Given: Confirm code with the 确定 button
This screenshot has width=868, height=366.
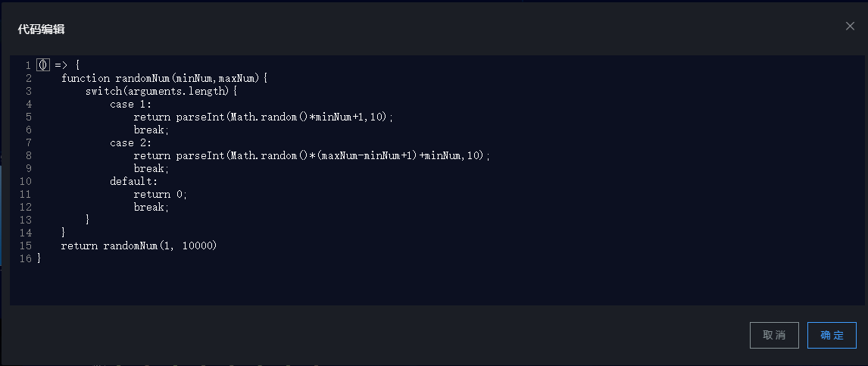Looking at the screenshot, I should [832, 335].
